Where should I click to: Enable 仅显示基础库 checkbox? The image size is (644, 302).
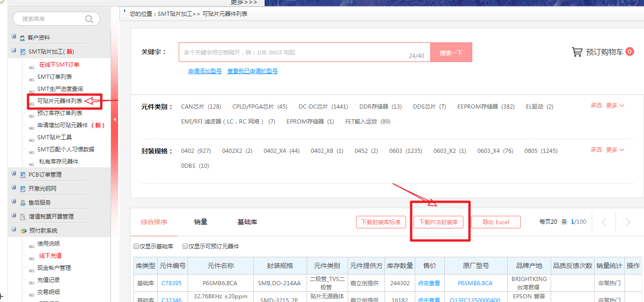(136, 246)
